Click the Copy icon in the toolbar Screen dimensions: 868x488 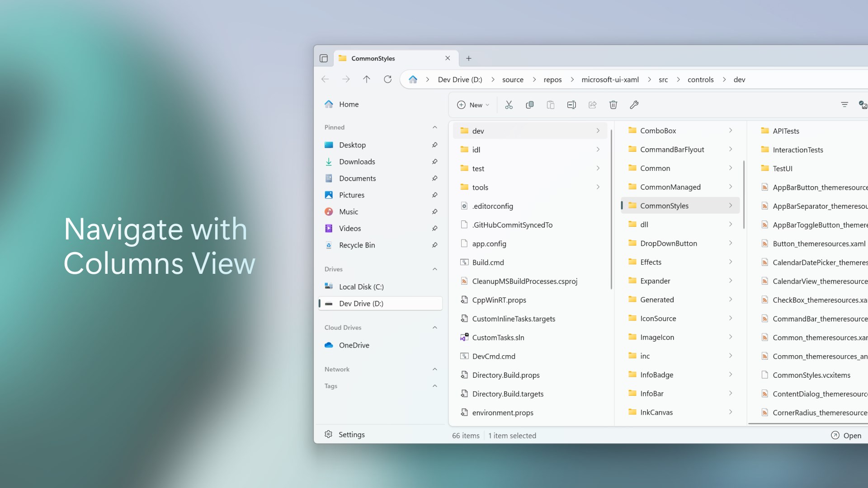[529, 104]
